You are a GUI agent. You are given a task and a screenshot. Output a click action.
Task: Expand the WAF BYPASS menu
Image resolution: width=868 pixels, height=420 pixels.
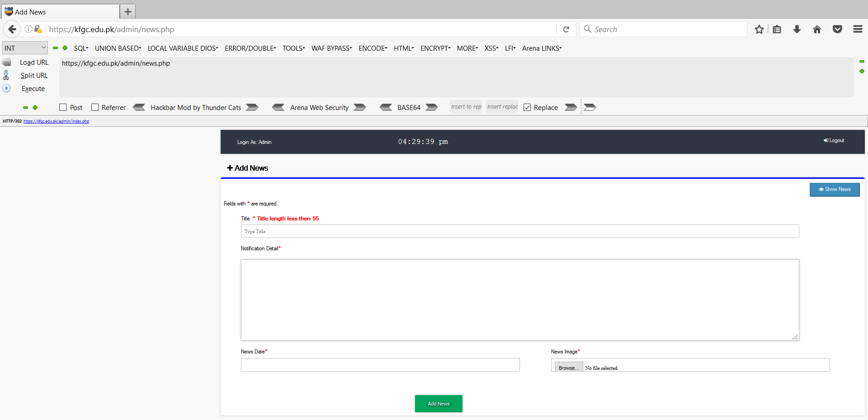tap(332, 48)
